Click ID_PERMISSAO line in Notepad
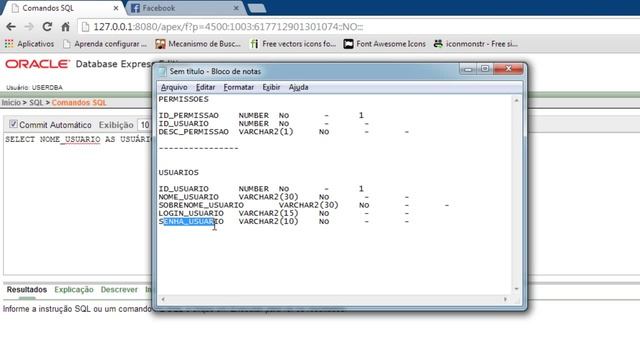Viewport: 640px width, 360px height. pos(261,116)
